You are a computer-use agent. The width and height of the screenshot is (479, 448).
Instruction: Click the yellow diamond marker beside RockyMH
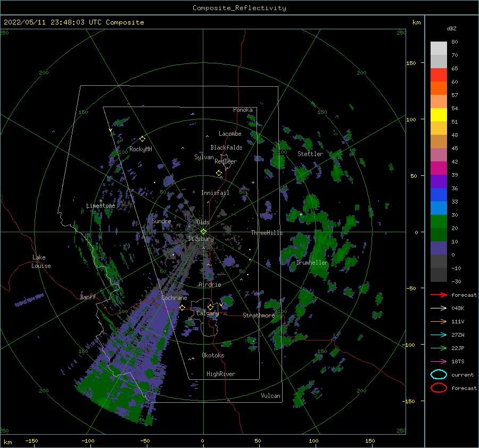pos(142,139)
